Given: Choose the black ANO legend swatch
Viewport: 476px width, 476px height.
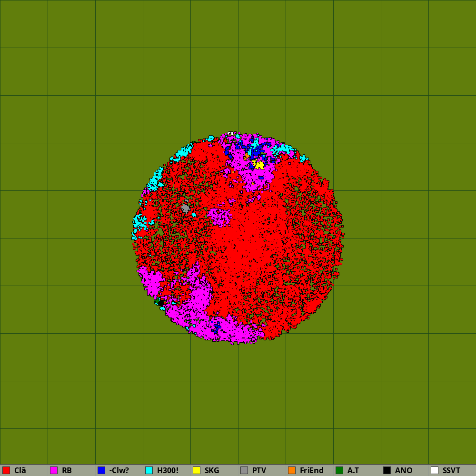Looking at the screenshot, I should [x=387, y=470].
